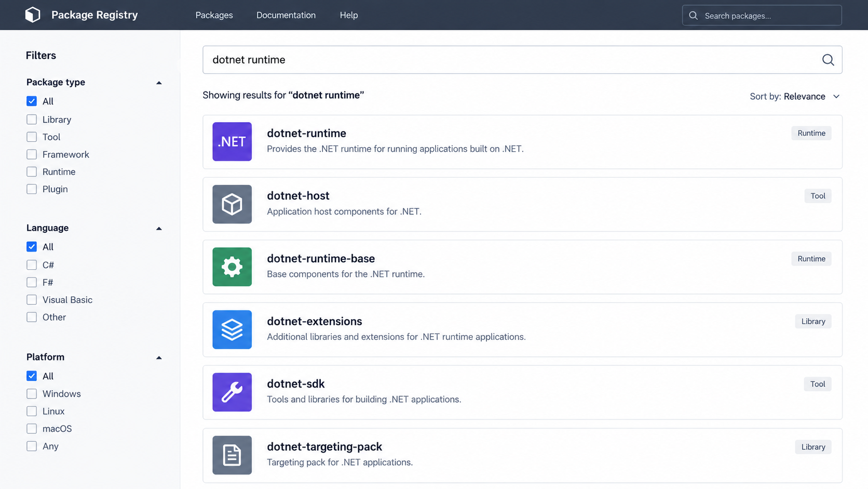868x489 pixels.
Task: Open the purple .NET icon of dotnet-runtime
Action: point(232,141)
